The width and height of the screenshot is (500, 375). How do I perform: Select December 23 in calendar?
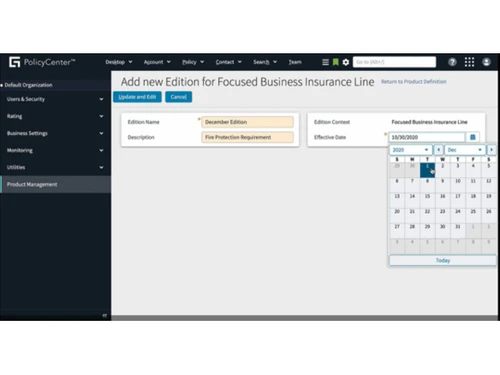443,215
